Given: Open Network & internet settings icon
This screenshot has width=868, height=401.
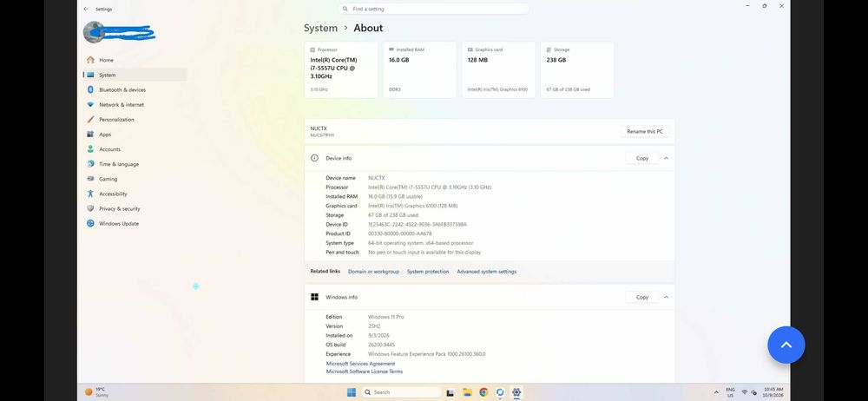Looking at the screenshot, I should [x=90, y=105].
